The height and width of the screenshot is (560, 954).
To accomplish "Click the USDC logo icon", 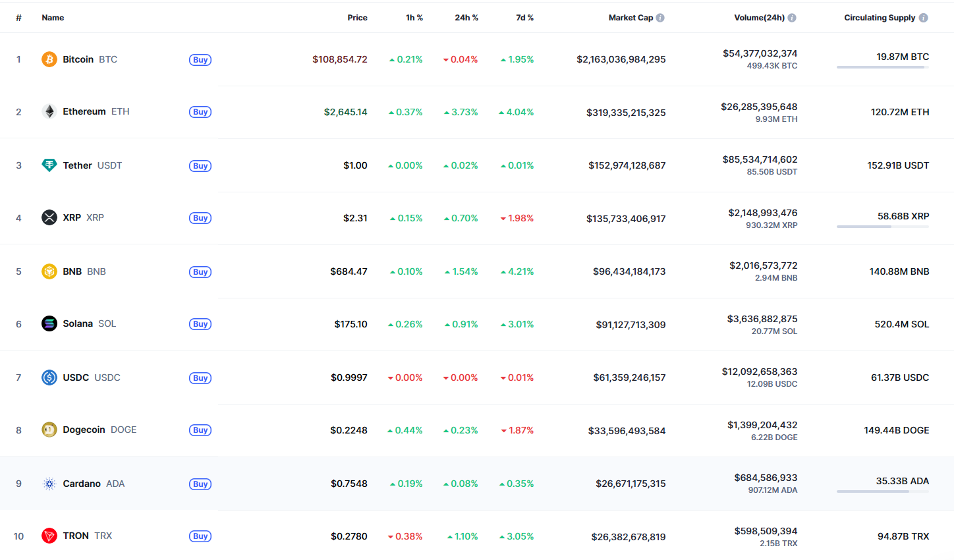I will click(x=49, y=378).
